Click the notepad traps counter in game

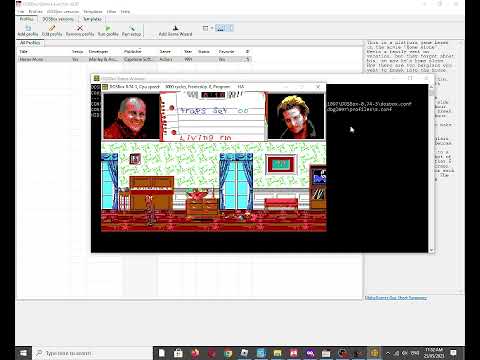click(x=213, y=111)
